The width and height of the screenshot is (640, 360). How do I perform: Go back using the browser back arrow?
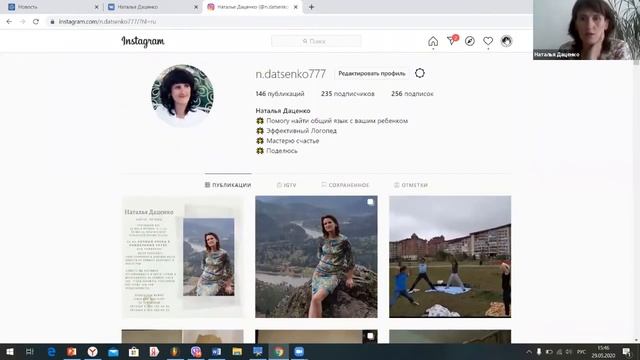pos(9,22)
